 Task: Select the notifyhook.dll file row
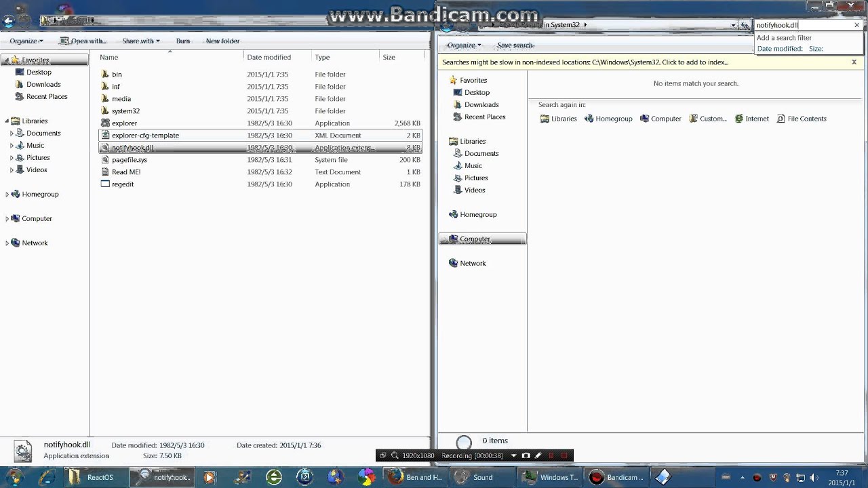coord(261,148)
